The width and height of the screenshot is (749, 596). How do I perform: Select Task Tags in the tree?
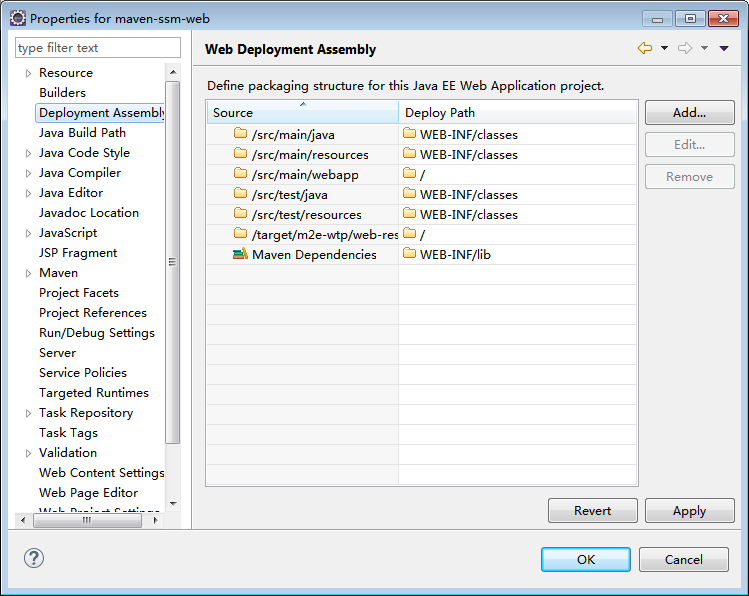68,433
